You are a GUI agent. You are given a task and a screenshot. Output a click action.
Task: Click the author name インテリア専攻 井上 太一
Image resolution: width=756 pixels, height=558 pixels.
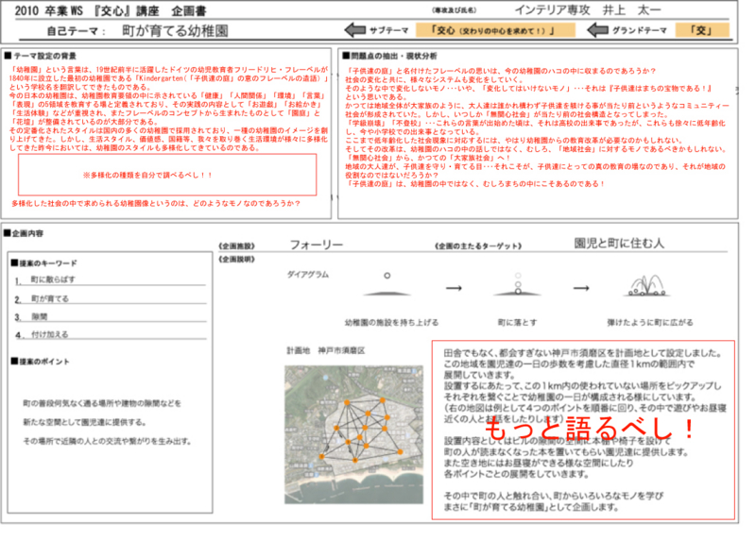point(588,10)
